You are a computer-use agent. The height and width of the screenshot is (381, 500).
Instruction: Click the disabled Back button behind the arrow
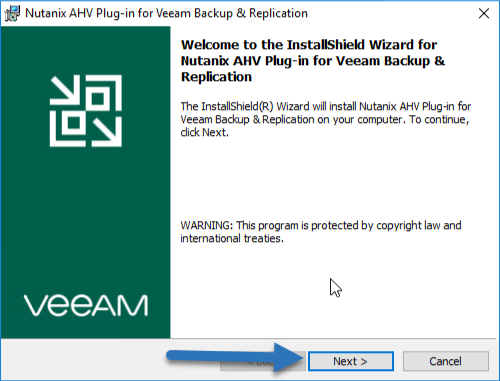pos(263,361)
